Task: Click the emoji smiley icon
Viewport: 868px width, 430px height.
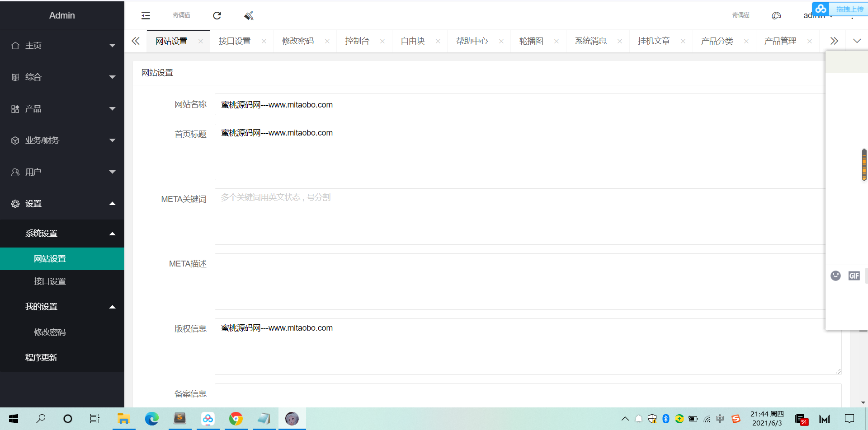Action: [x=835, y=276]
